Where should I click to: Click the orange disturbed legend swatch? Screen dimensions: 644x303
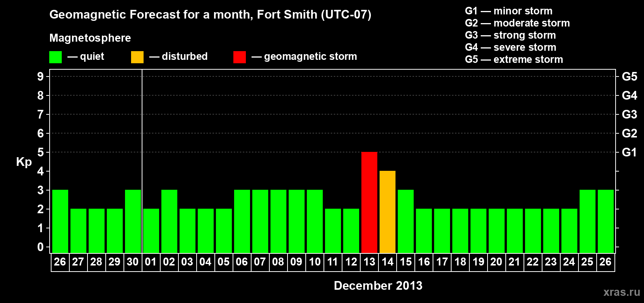(137, 57)
